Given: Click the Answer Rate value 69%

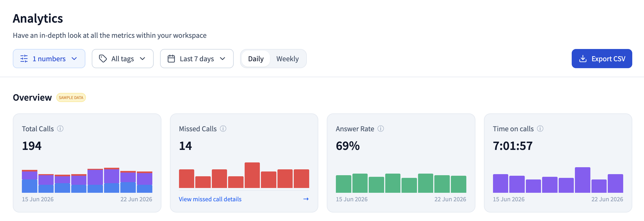Looking at the screenshot, I should [x=348, y=146].
